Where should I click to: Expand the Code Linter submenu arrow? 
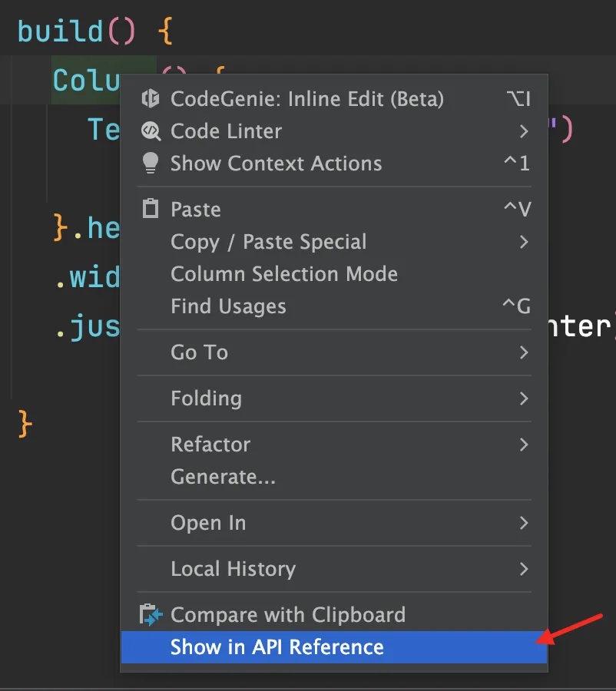pyautogui.click(x=523, y=131)
